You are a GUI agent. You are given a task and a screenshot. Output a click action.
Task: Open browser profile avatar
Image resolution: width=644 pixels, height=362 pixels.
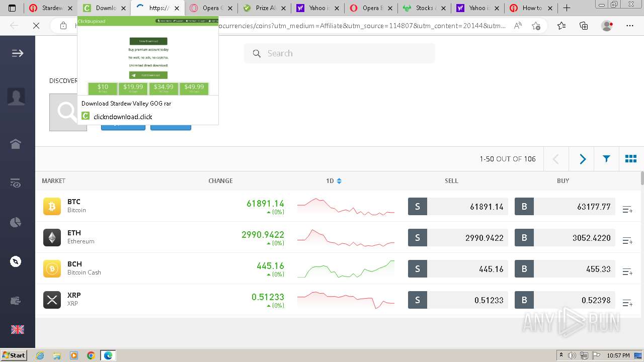point(607,26)
